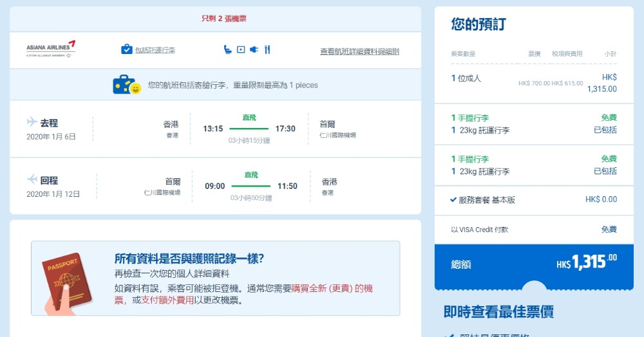Screen dimensions: 644x337
Task: Click the 總額 HK$ 1,315 total bar
Action: click(534, 263)
